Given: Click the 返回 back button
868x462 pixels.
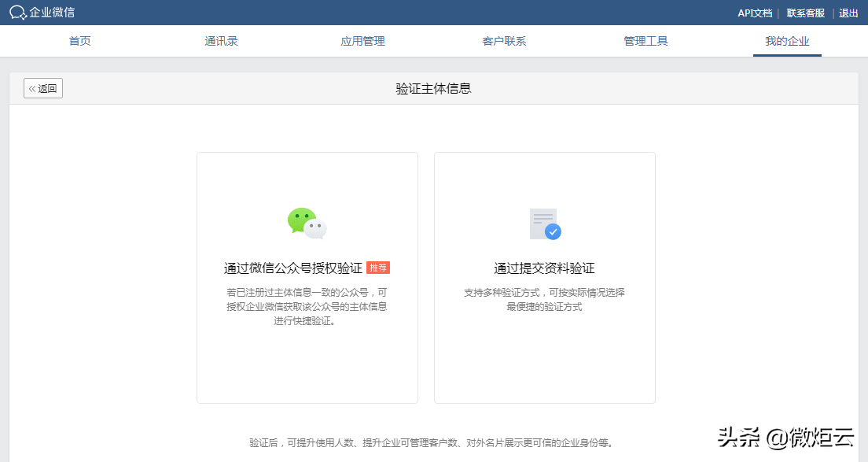Looking at the screenshot, I should [42, 88].
